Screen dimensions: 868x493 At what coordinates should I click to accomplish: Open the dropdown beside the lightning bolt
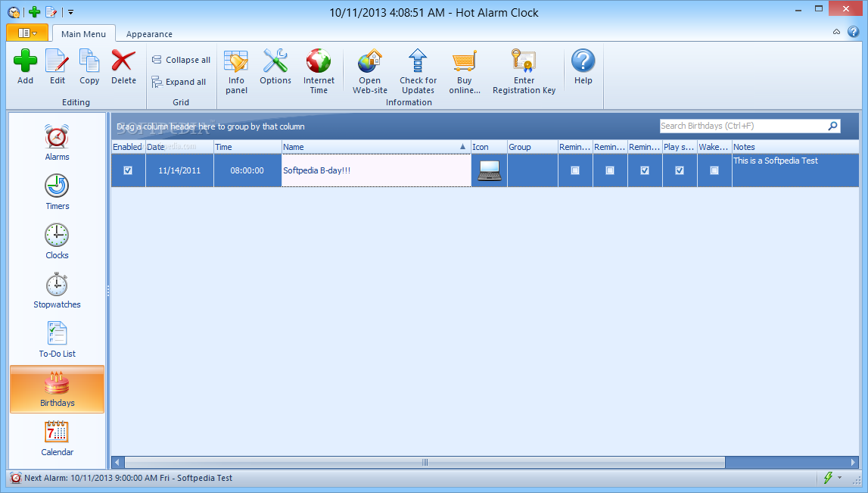pos(840,478)
